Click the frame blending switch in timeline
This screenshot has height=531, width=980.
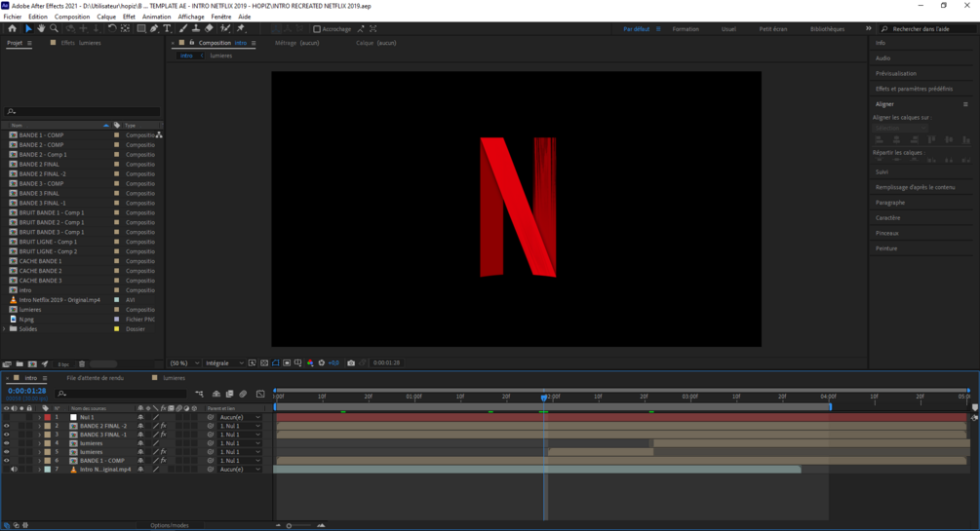click(x=229, y=395)
